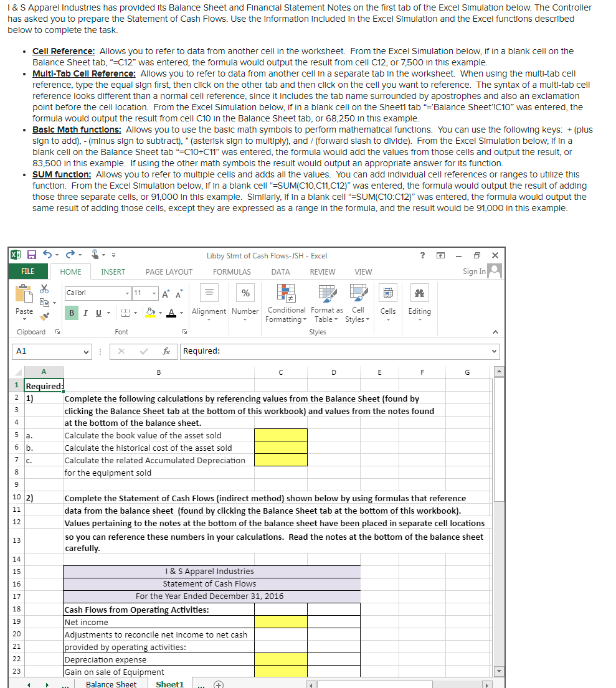Click the Paste clipboard icon

[24, 293]
